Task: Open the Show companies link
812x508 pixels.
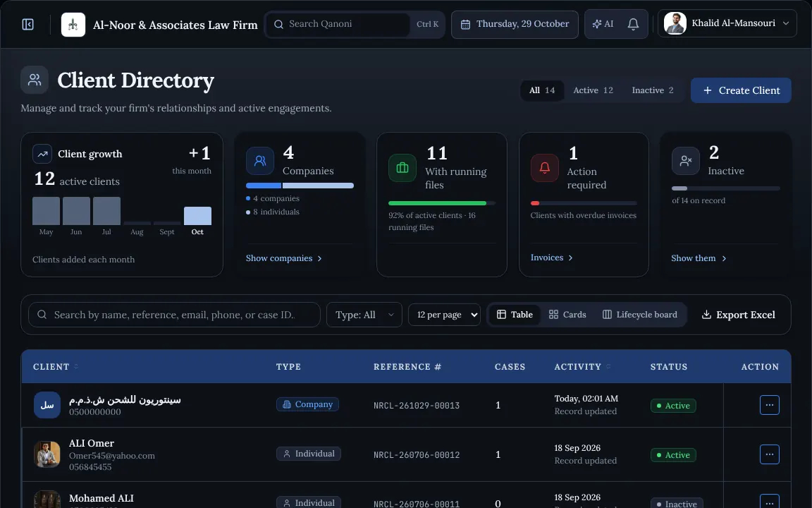Action: [x=284, y=258]
